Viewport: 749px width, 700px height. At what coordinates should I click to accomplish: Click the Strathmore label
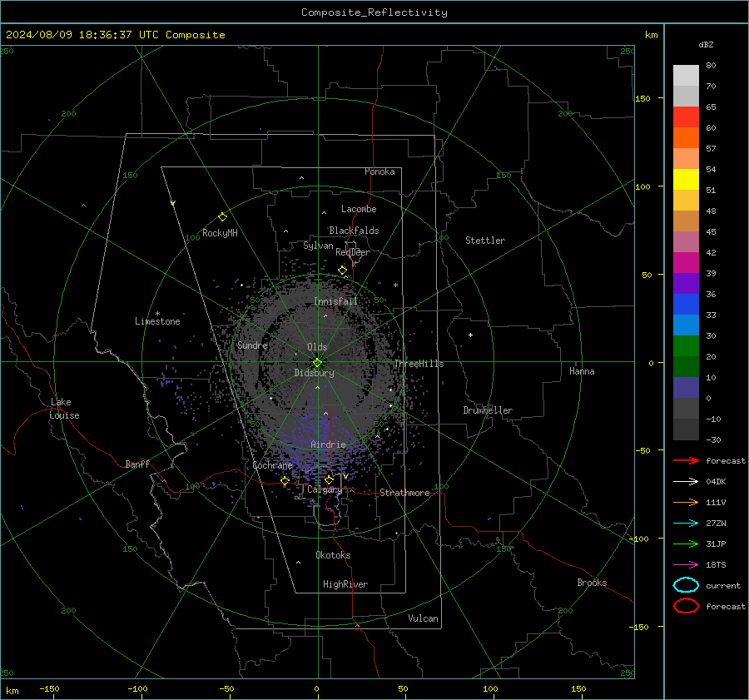(x=404, y=493)
